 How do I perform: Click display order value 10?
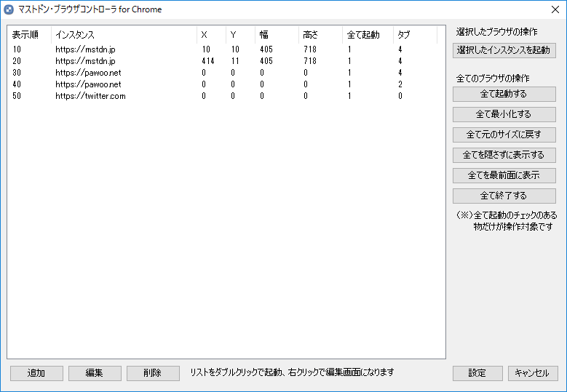(x=17, y=49)
